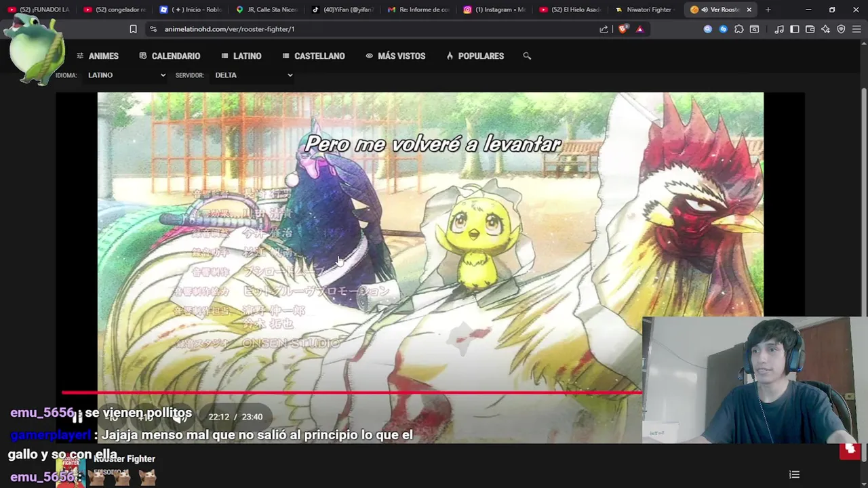Click the share icon in address bar

click(x=604, y=29)
